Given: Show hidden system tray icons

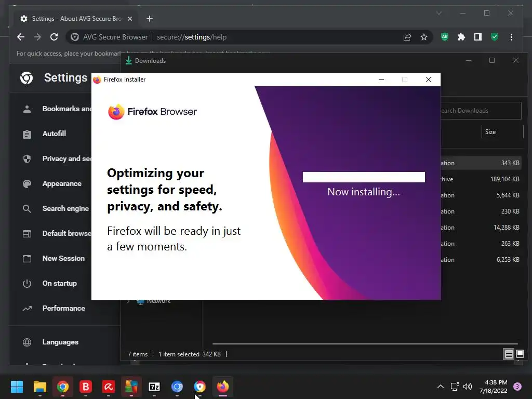Looking at the screenshot, I should coord(441,387).
